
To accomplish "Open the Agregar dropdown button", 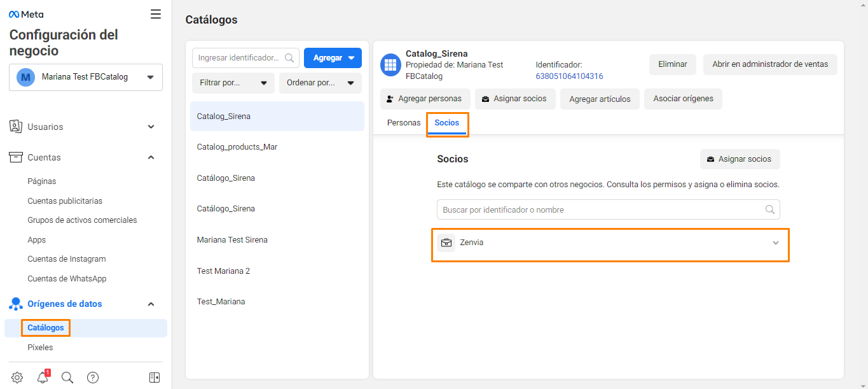I will [333, 58].
